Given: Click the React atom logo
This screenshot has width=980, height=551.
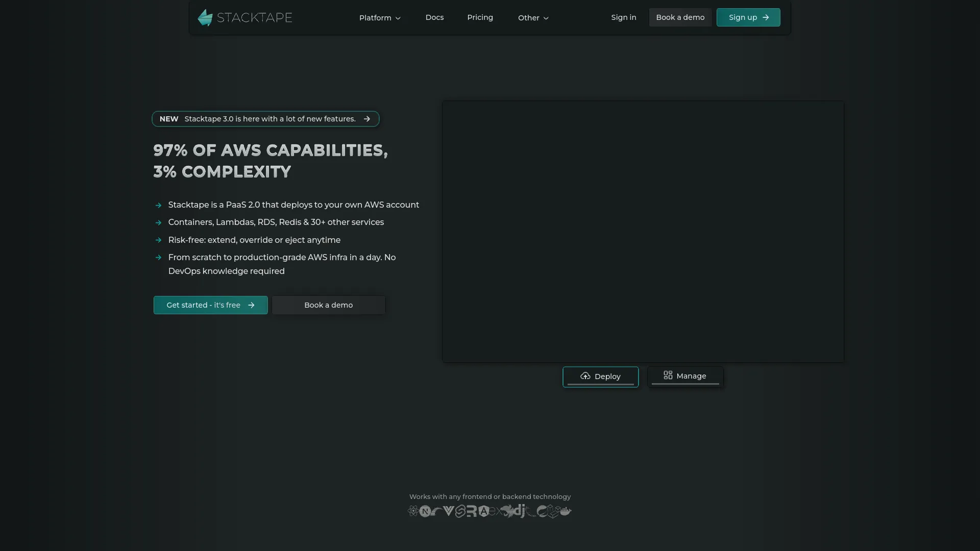Looking at the screenshot, I should pyautogui.click(x=413, y=511).
